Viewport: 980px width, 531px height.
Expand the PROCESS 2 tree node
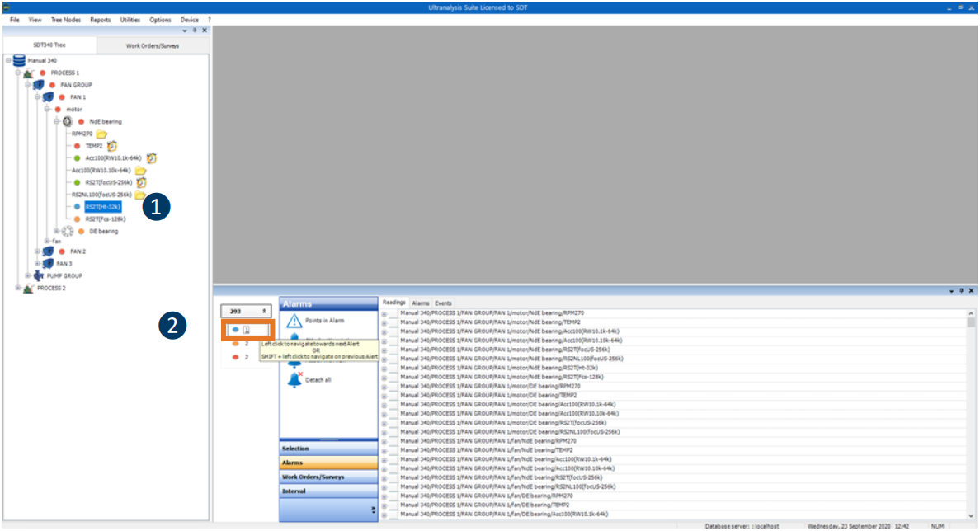tap(18, 289)
